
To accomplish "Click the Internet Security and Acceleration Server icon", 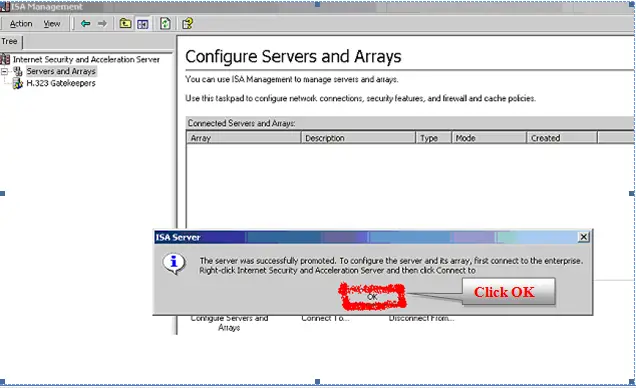I will tap(5, 60).
